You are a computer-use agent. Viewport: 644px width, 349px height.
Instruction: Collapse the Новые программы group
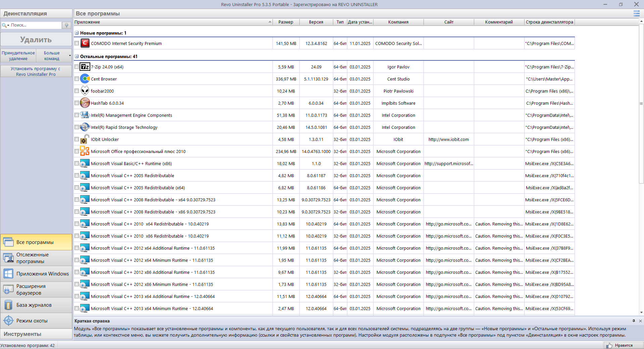click(x=77, y=33)
